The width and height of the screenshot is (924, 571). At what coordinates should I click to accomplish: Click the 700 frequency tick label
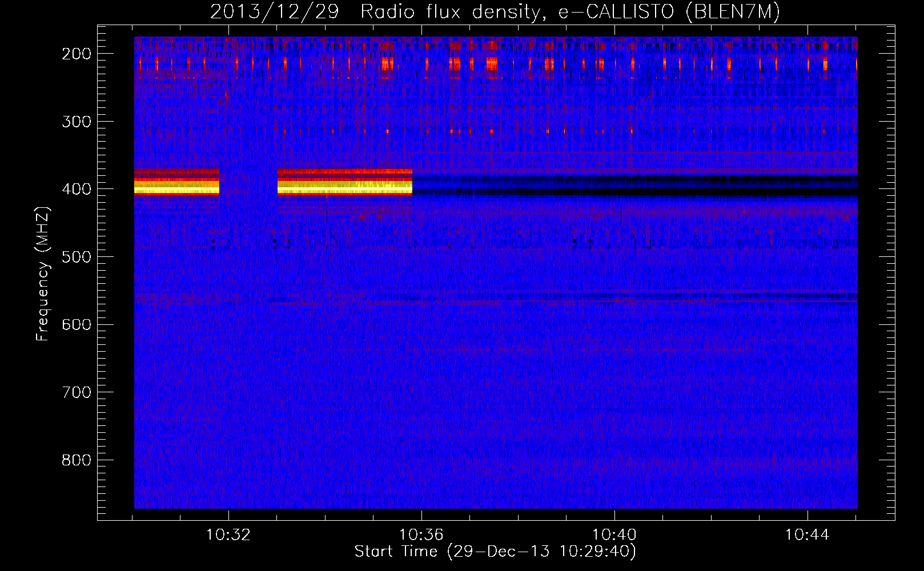(x=77, y=392)
